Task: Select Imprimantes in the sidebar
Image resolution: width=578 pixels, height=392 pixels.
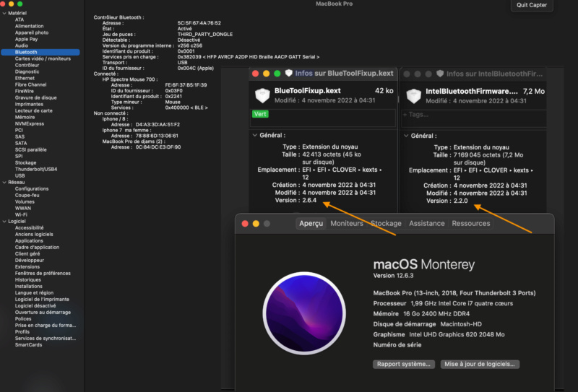Action: click(29, 104)
